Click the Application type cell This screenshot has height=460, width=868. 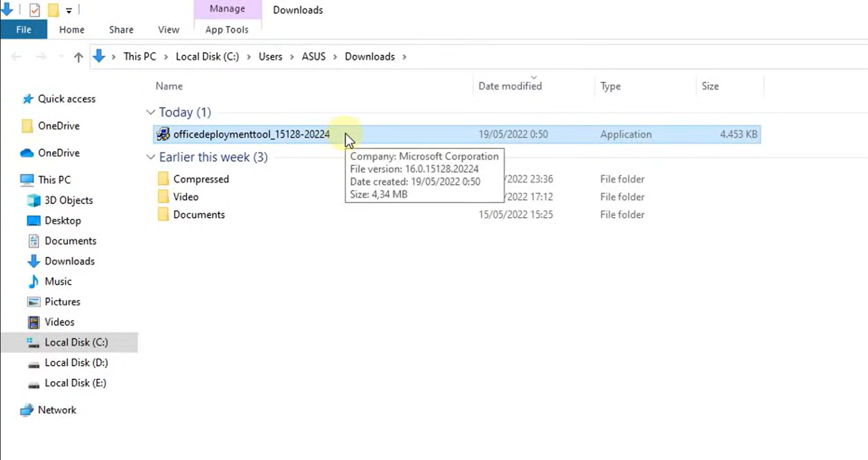(625, 135)
